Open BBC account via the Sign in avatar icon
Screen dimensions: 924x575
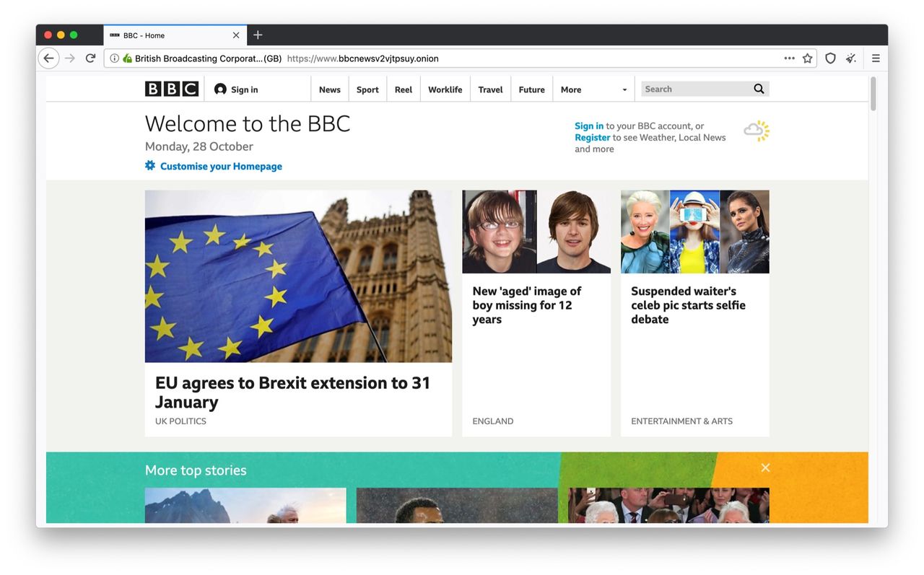click(220, 88)
